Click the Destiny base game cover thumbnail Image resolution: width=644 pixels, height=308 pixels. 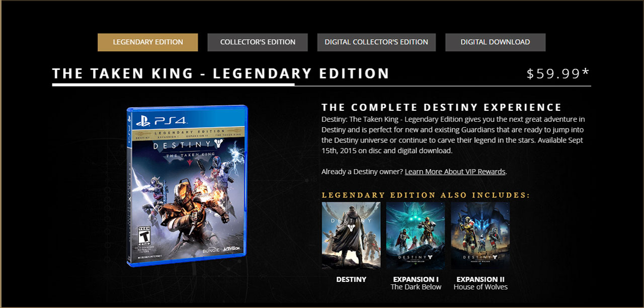click(x=351, y=236)
